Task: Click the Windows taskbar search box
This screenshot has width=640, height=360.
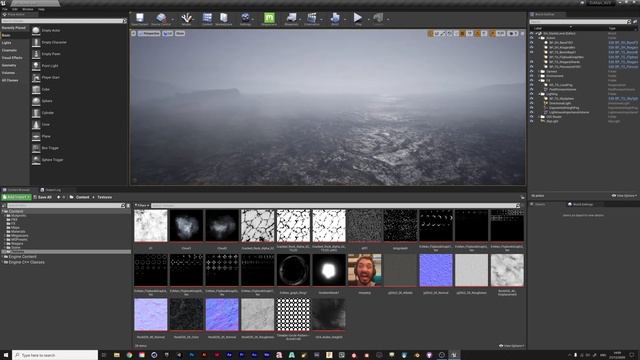Action: pos(55,355)
